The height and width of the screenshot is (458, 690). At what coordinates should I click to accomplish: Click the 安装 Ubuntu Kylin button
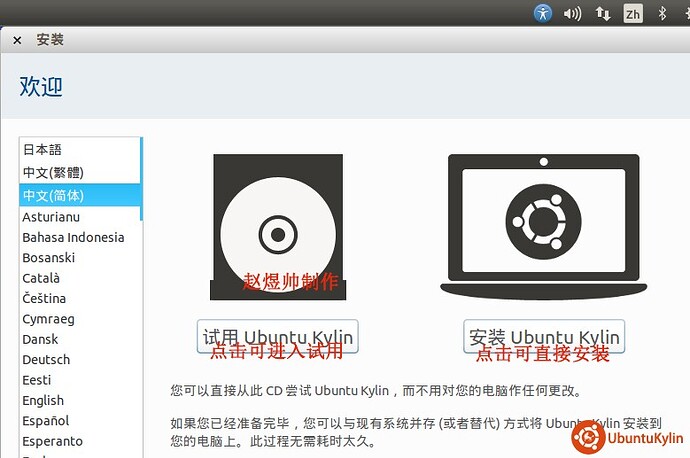[544, 337]
